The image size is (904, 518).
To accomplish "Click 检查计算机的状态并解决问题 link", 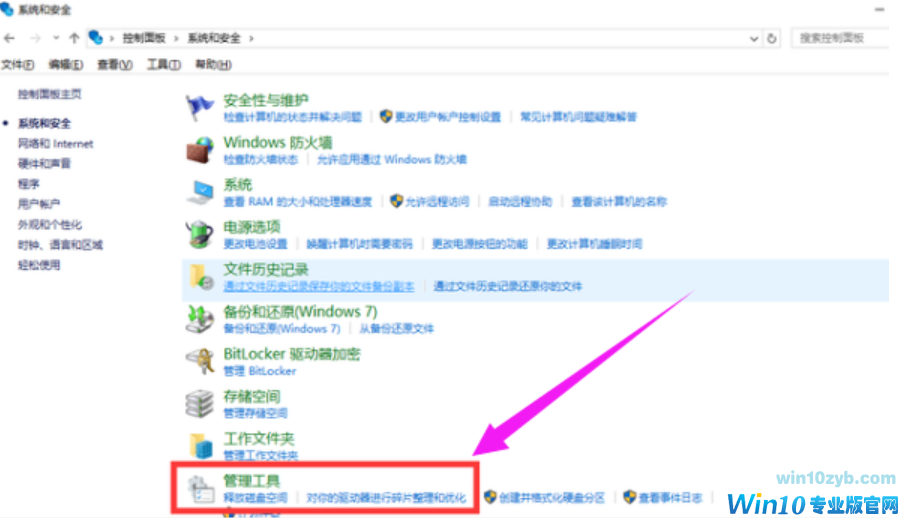I will click(292, 117).
